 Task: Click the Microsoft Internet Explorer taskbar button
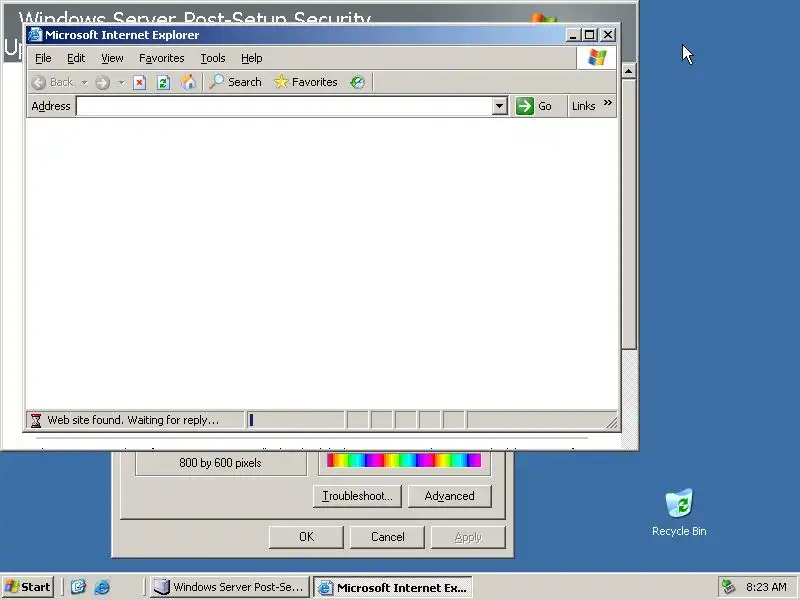[393, 587]
